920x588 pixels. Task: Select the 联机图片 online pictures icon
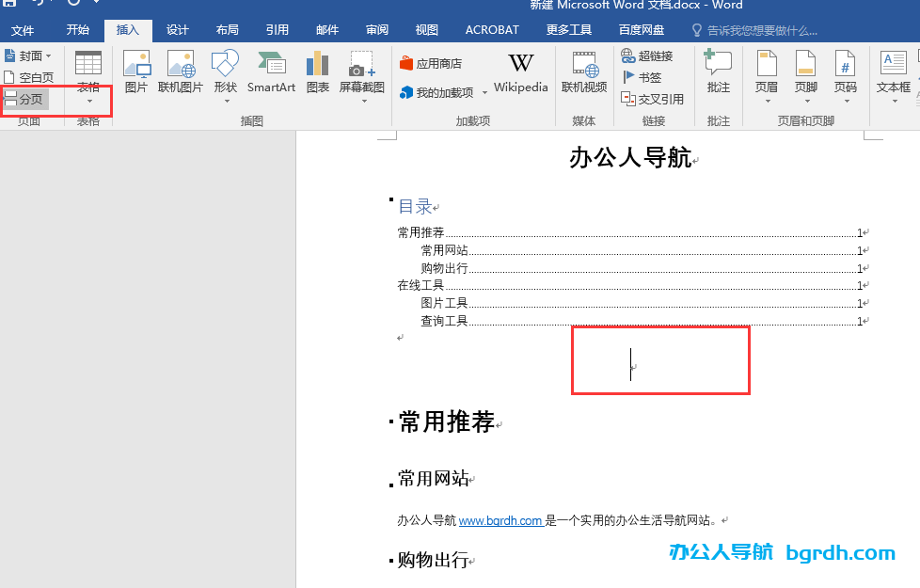pos(183,75)
